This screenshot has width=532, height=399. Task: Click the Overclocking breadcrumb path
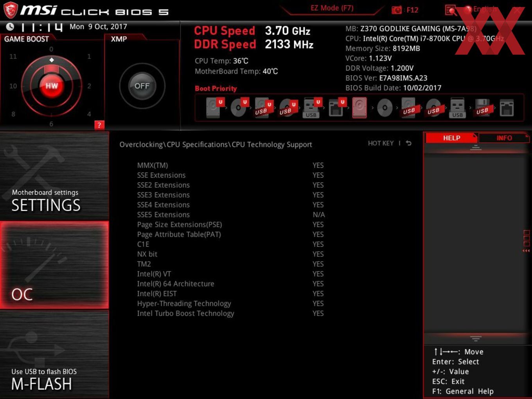click(x=216, y=144)
